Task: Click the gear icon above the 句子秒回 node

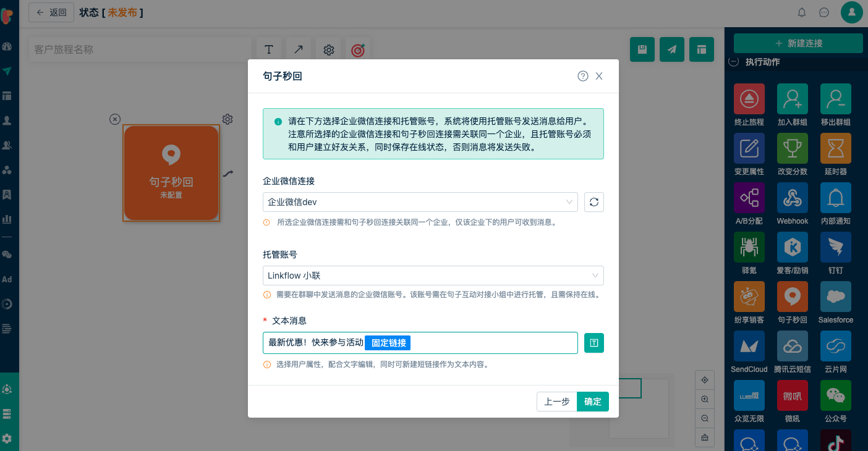Action: point(228,119)
